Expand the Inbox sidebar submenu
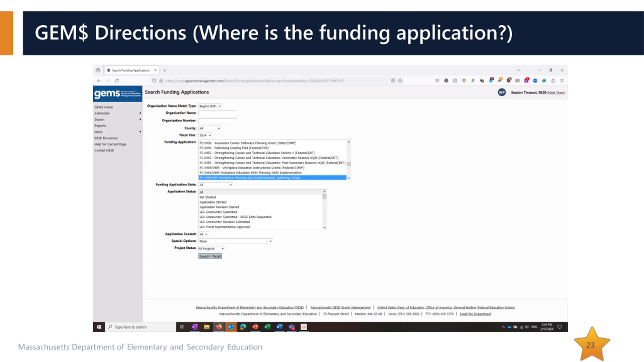 tap(140, 132)
